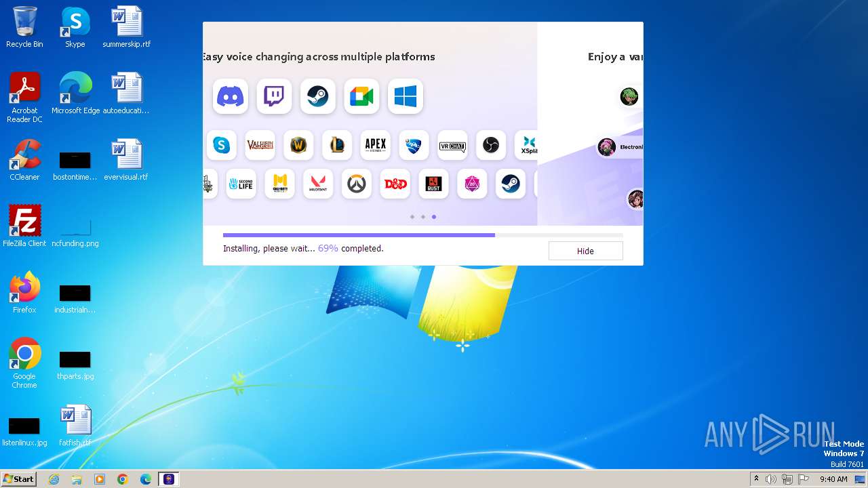Click the Steam icon beside the d20 dice
The width and height of the screenshot is (868, 488).
tap(511, 184)
